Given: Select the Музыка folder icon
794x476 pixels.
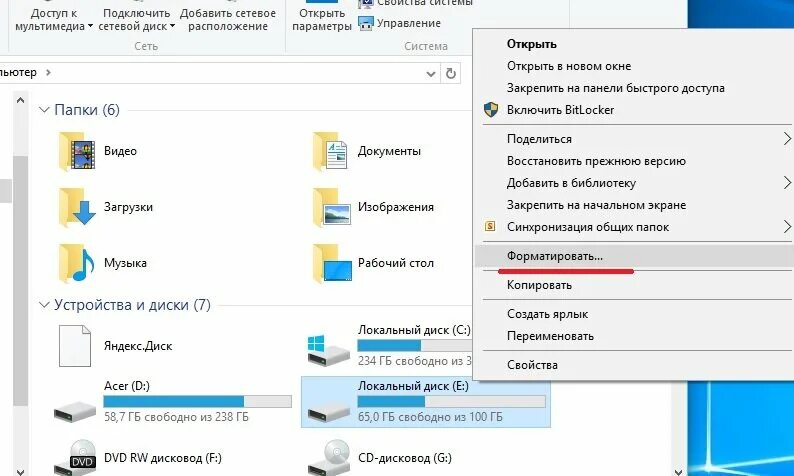Looking at the screenshot, I should click(x=77, y=263).
